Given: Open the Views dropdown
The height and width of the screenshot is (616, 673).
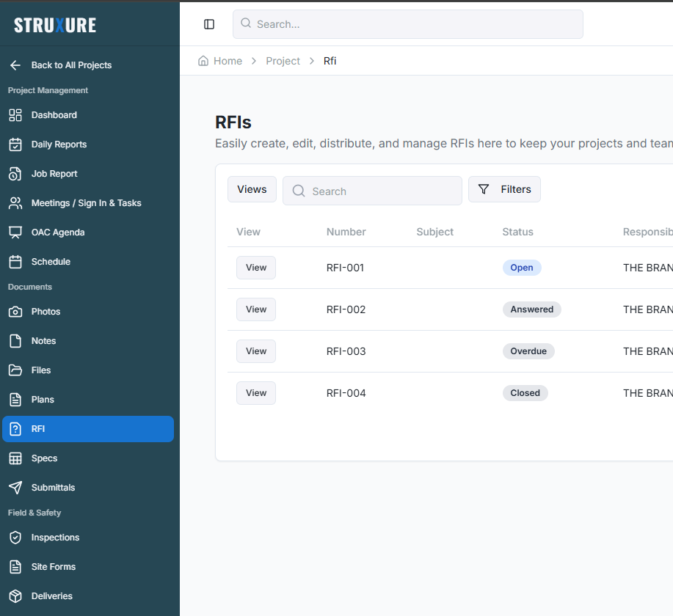Looking at the screenshot, I should [252, 188].
